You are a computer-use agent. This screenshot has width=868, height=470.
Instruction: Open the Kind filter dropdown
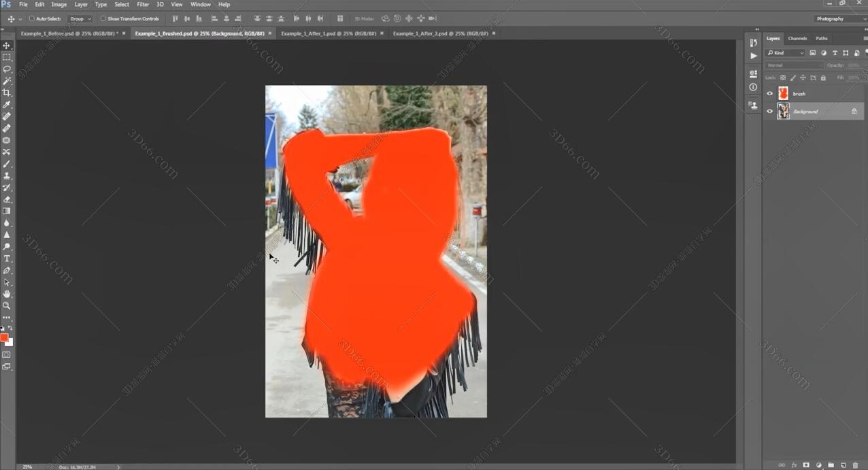(785, 53)
